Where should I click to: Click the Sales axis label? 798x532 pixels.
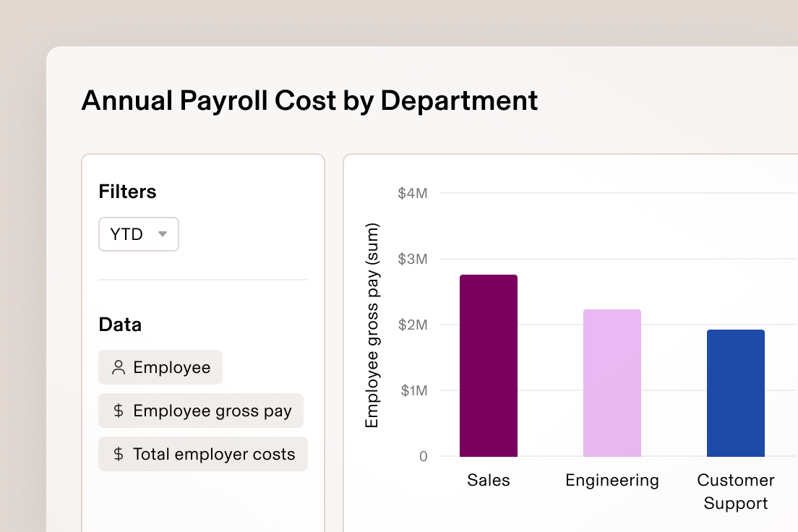coord(488,479)
